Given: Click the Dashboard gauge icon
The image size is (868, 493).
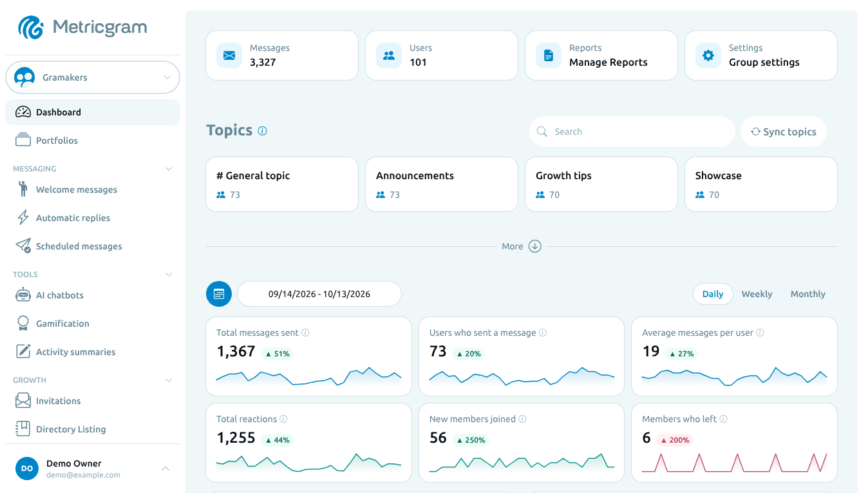Looking at the screenshot, I should [x=23, y=112].
